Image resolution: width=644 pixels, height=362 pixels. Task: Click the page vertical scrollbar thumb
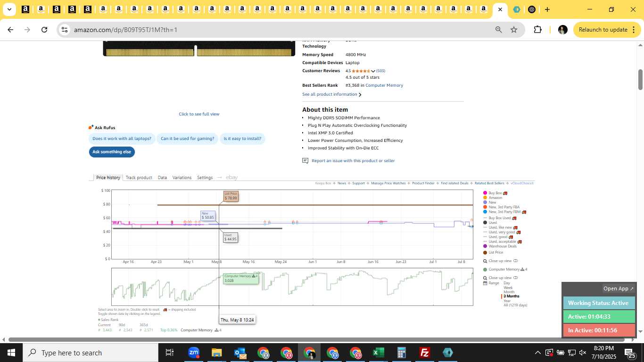[640, 80]
